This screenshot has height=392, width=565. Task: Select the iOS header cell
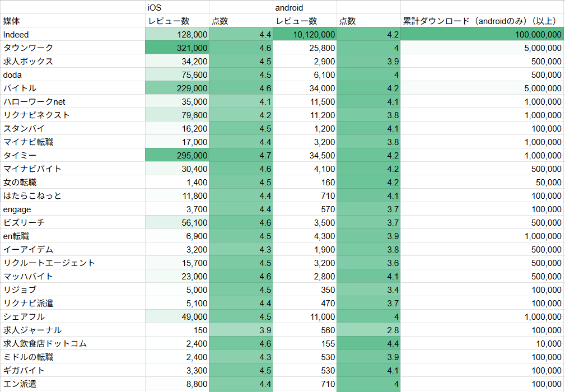coord(177,8)
